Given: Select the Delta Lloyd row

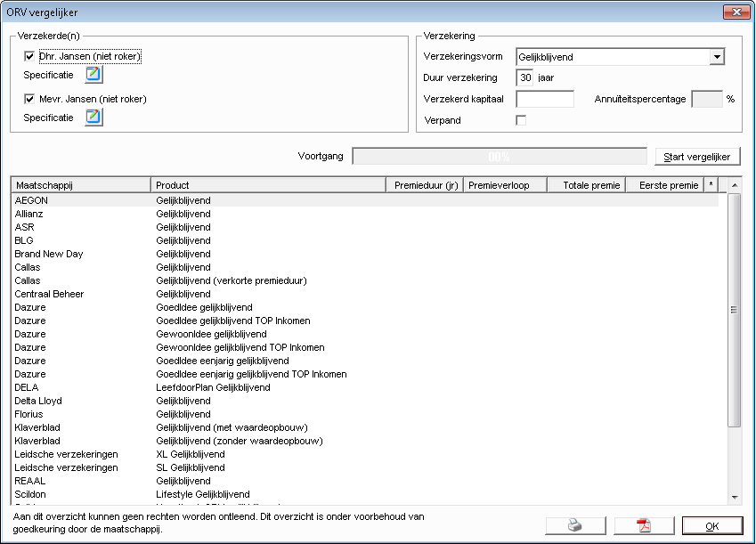Looking at the screenshot, I should point(365,401).
